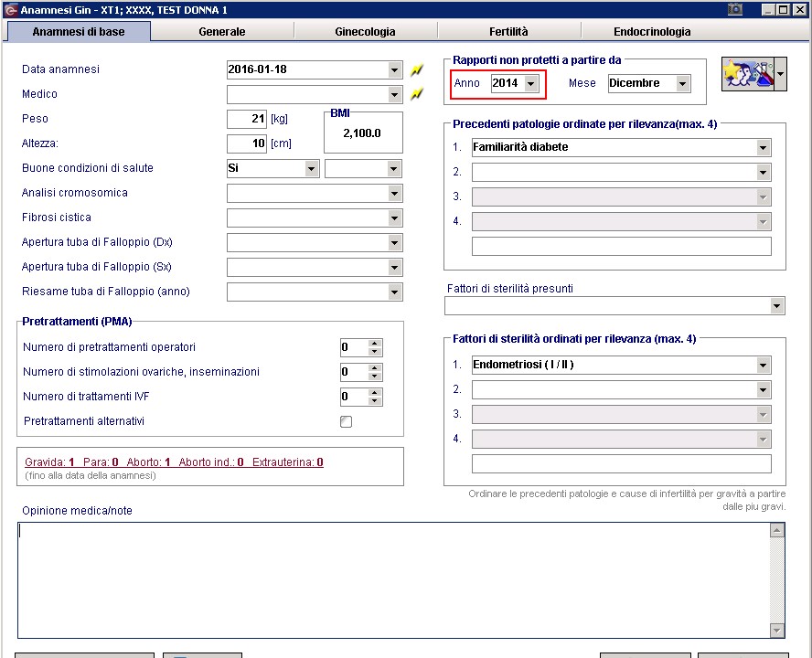Expand Fattori di sterilità presunti dropdown
The image size is (812, 658).
(776, 306)
